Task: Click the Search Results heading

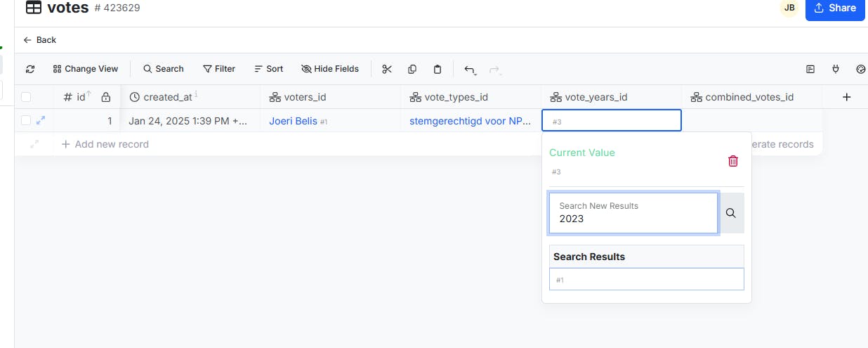Action: pos(589,257)
